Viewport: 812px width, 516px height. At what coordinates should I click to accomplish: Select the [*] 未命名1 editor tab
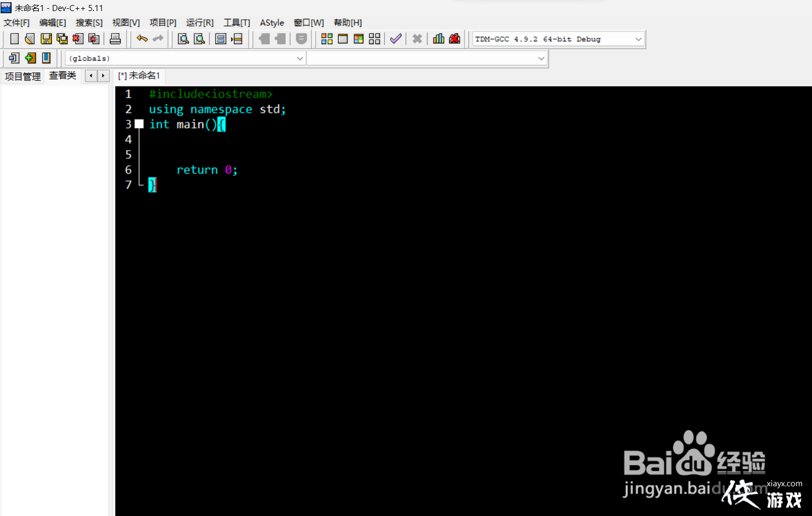(x=139, y=76)
